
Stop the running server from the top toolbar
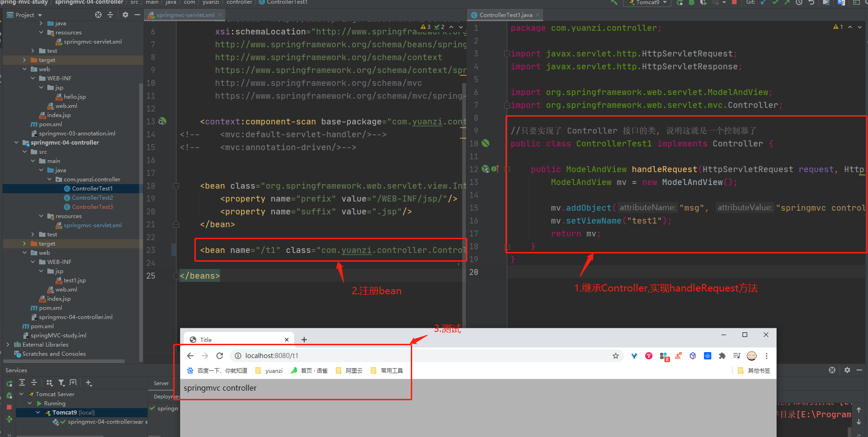click(734, 3)
